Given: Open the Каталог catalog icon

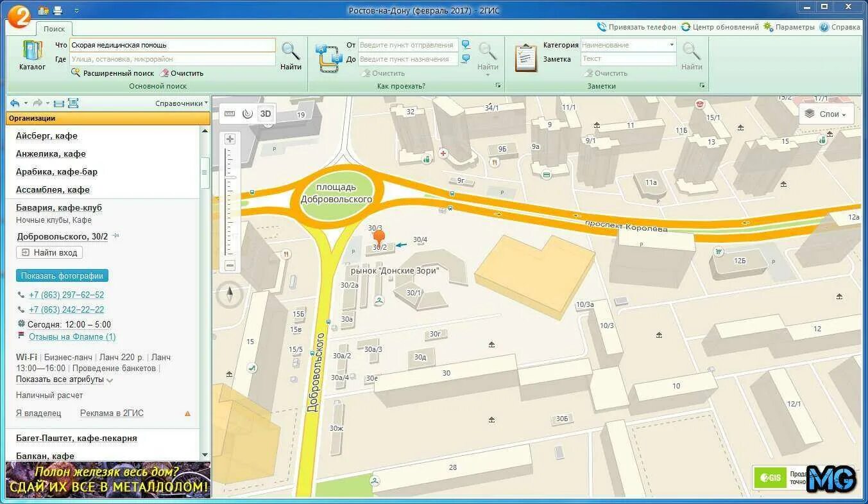Looking at the screenshot, I should click(x=32, y=55).
